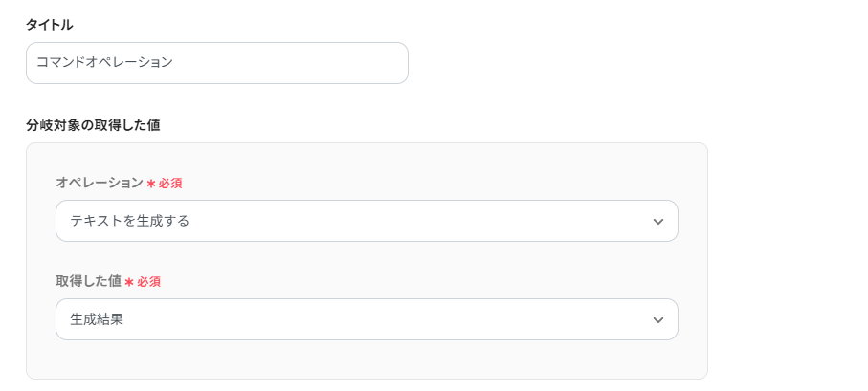The height and width of the screenshot is (391, 868).
Task: Select the テキストを生成する value text
Action: [x=129, y=221]
